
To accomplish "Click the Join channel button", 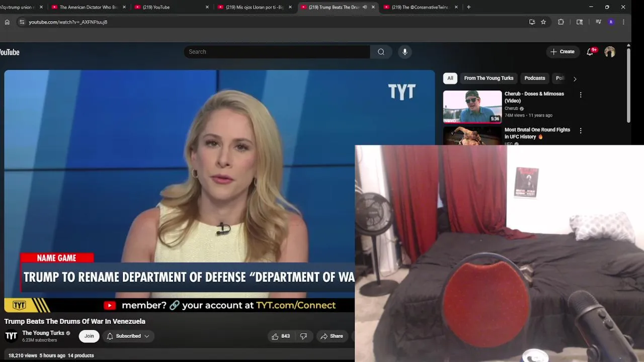I will point(89,336).
